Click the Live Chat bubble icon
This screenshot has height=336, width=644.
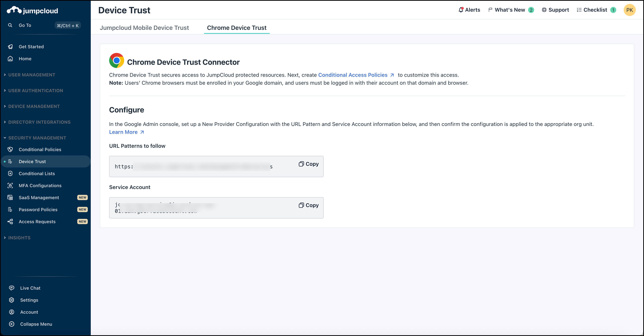tap(11, 288)
